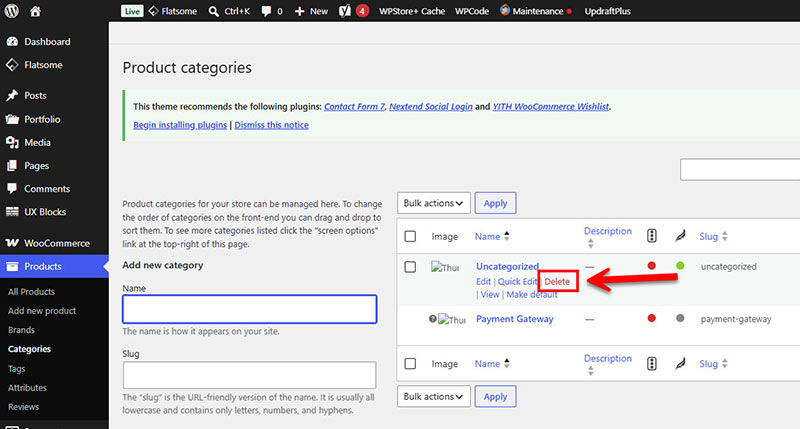Click the Flatsome diamond icon in top bar
The height and width of the screenshot is (429, 800).
153,11
